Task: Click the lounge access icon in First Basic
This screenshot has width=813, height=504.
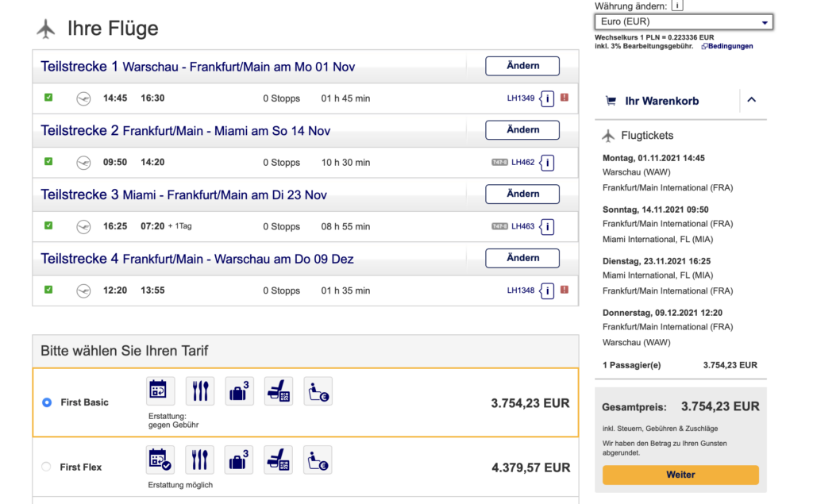Action: click(x=318, y=391)
